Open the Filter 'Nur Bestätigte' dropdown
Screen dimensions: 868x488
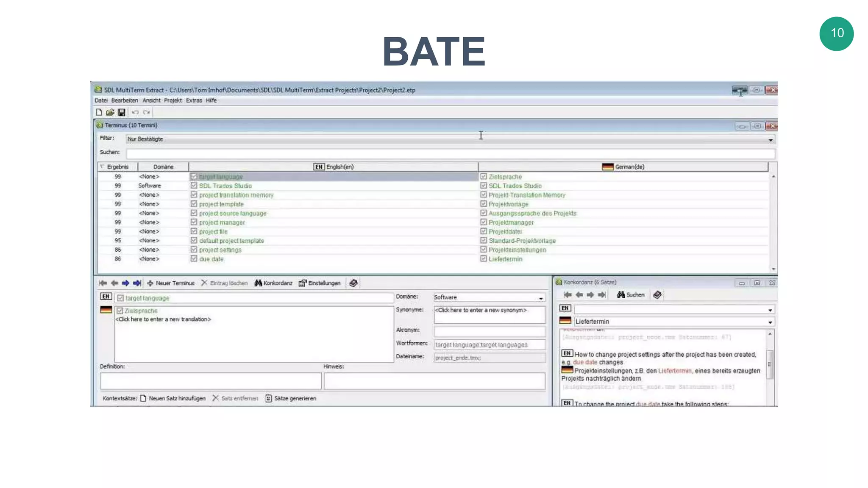click(771, 140)
